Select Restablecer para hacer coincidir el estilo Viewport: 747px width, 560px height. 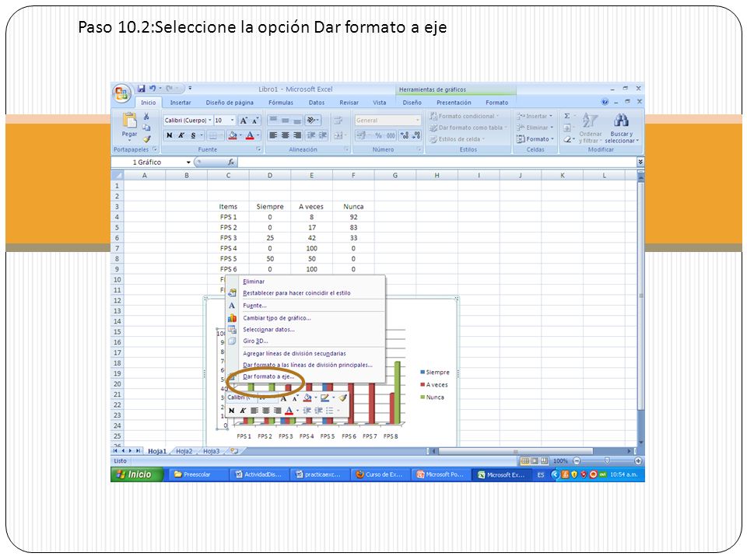tap(305, 293)
